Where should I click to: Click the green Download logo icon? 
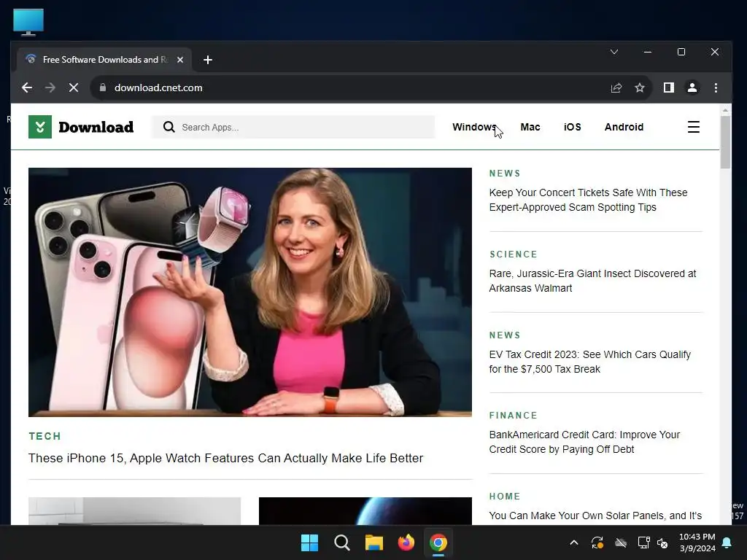[x=40, y=127]
